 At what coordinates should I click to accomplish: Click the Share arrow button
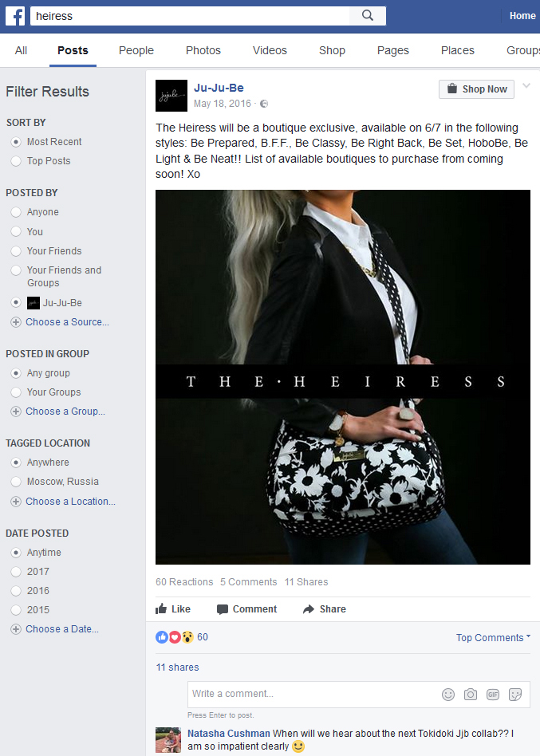(324, 609)
